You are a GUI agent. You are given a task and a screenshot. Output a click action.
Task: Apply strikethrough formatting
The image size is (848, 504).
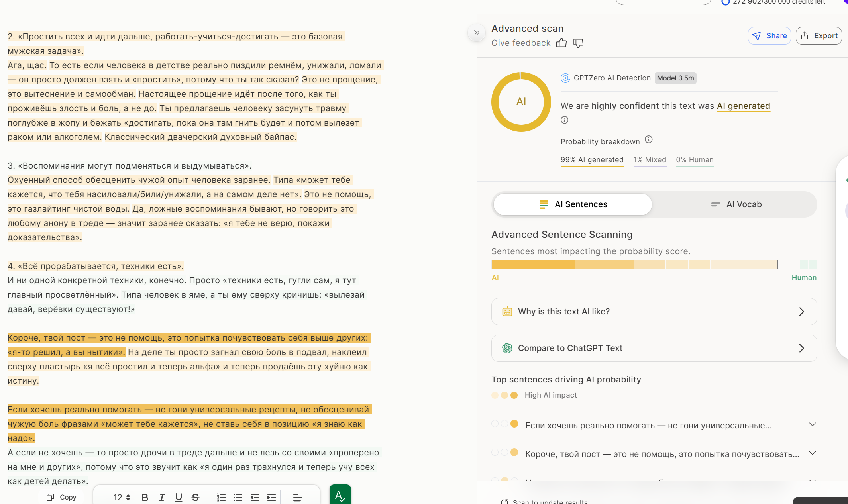(x=195, y=497)
